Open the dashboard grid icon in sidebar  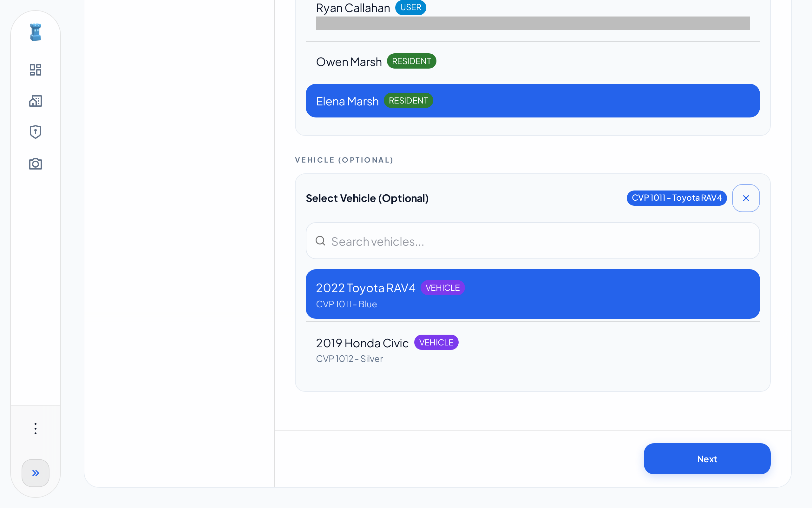(36, 70)
